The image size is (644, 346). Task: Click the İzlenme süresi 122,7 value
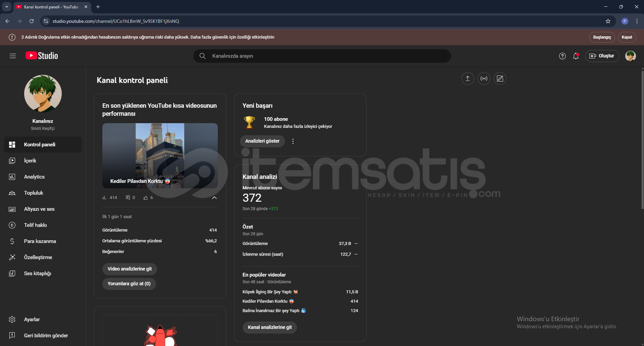346,254
